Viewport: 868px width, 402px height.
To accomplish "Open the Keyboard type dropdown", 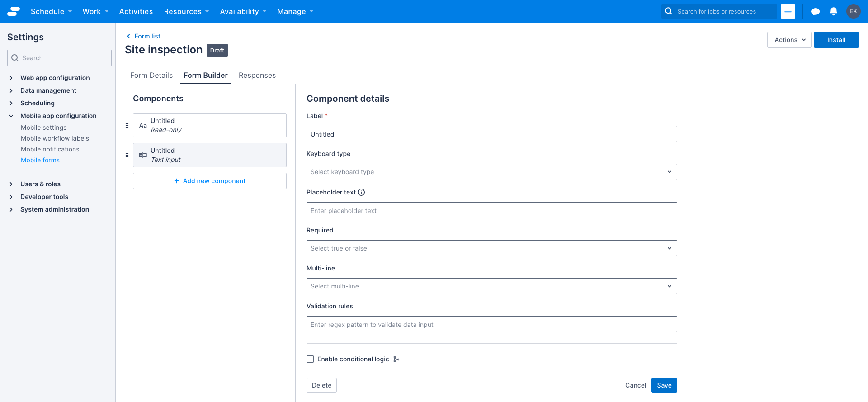I will tap(492, 172).
